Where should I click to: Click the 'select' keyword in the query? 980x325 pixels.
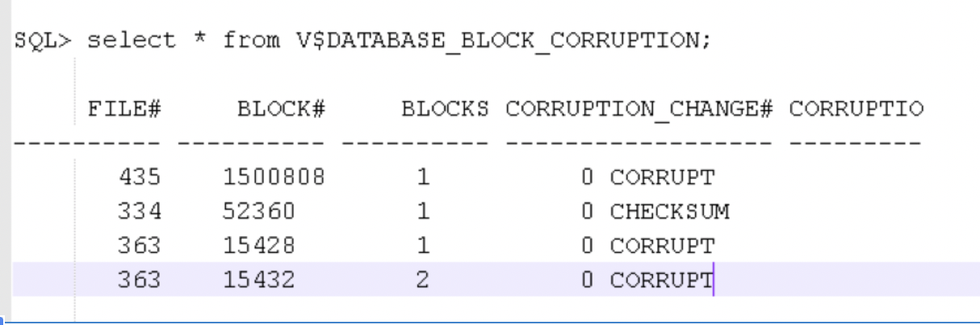pyautogui.click(x=131, y=40)
